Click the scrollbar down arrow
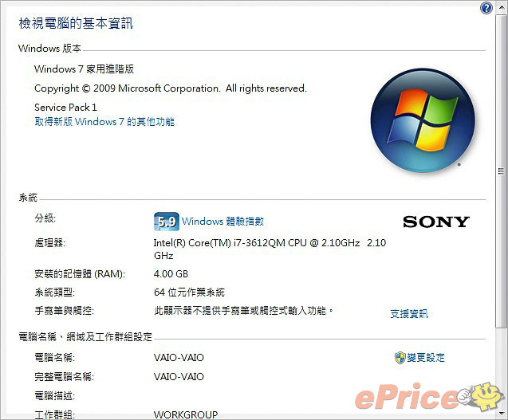 click(x=501, y=413)
